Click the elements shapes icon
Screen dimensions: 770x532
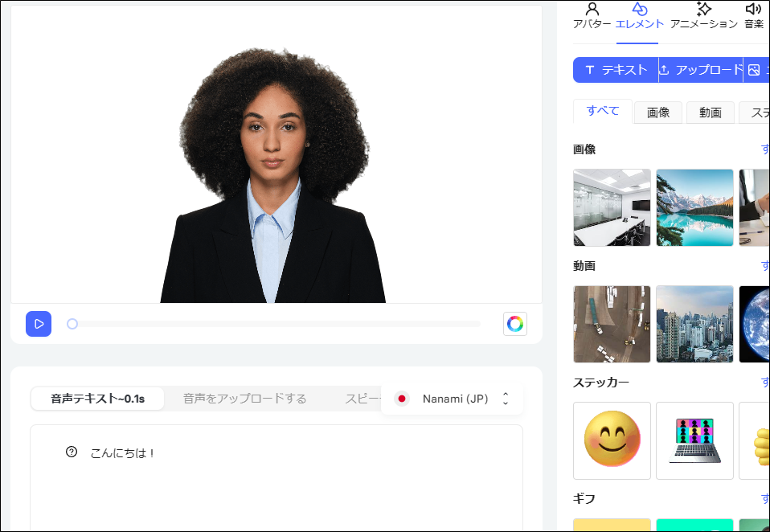point(639,9)
